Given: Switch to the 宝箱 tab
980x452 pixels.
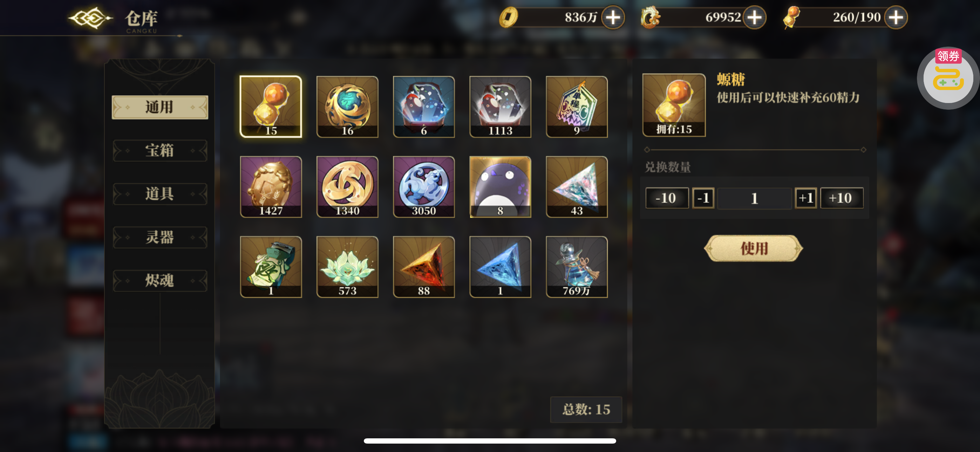Looking at the screenshot, I should tap(160, 151).
